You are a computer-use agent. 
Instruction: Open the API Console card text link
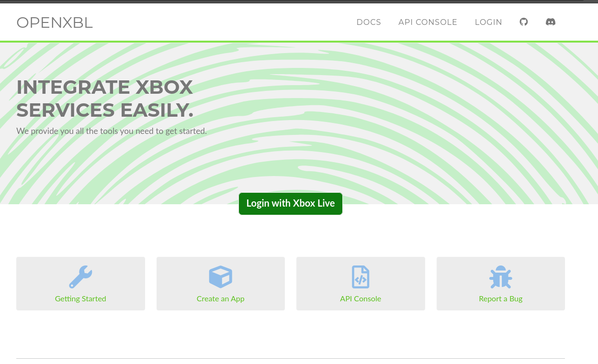coord(361,299)
